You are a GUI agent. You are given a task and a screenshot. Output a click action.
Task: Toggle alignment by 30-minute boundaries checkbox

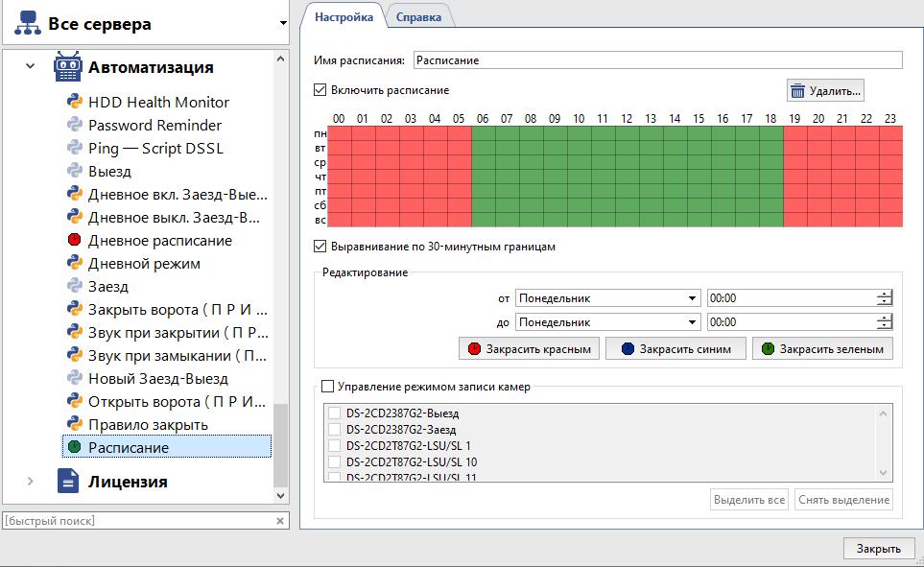click(x=320, y=247)
